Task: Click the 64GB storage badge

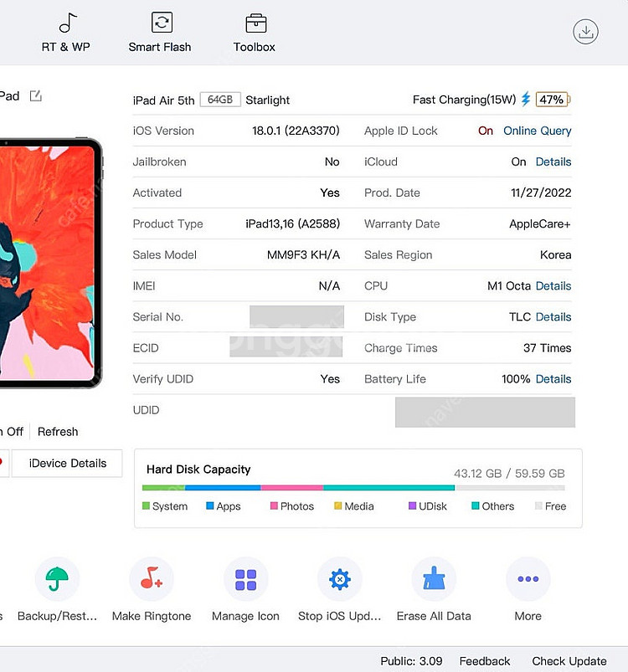Action: pyautogui.click(x=220, y=100)
